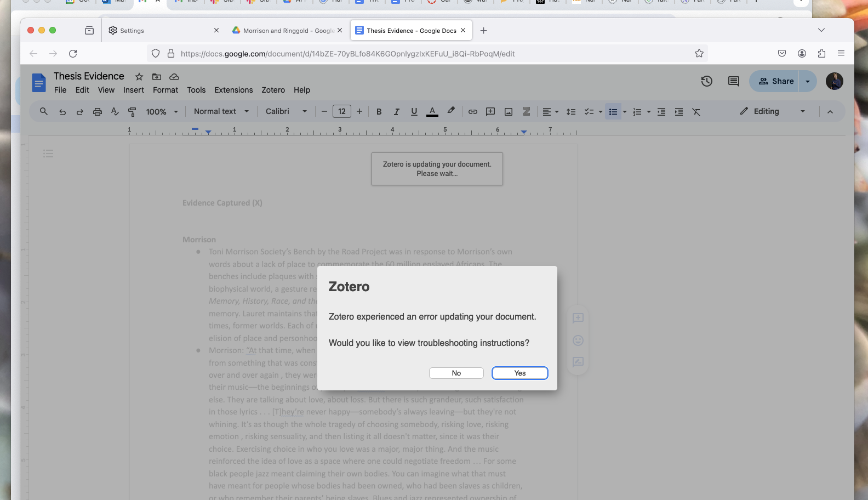868x500 pixels.
Task: Open the Edit menu
Action: pos(82,90)
